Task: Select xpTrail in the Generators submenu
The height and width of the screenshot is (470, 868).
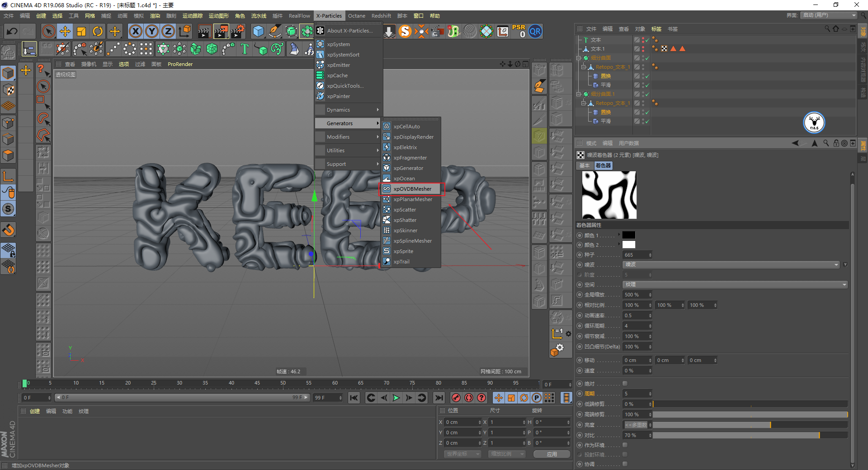Action: 401,262
